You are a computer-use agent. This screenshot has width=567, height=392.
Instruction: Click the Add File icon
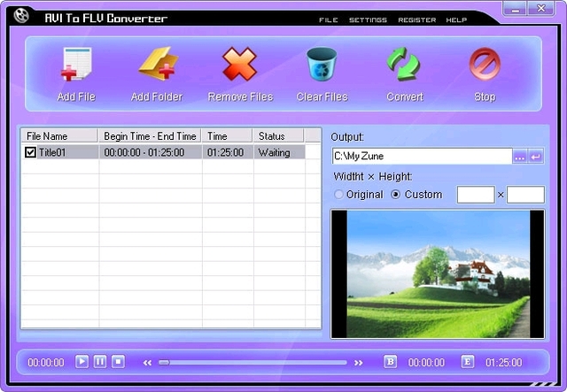tap(76, 64)
